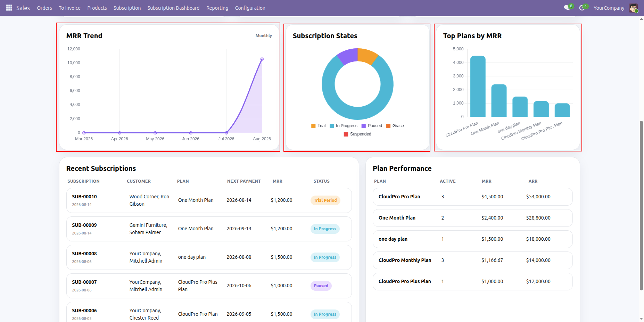Expand the Reporting menu
This screenshot has height=322, width=644.
pyautogui.click(x=217, y=8)
